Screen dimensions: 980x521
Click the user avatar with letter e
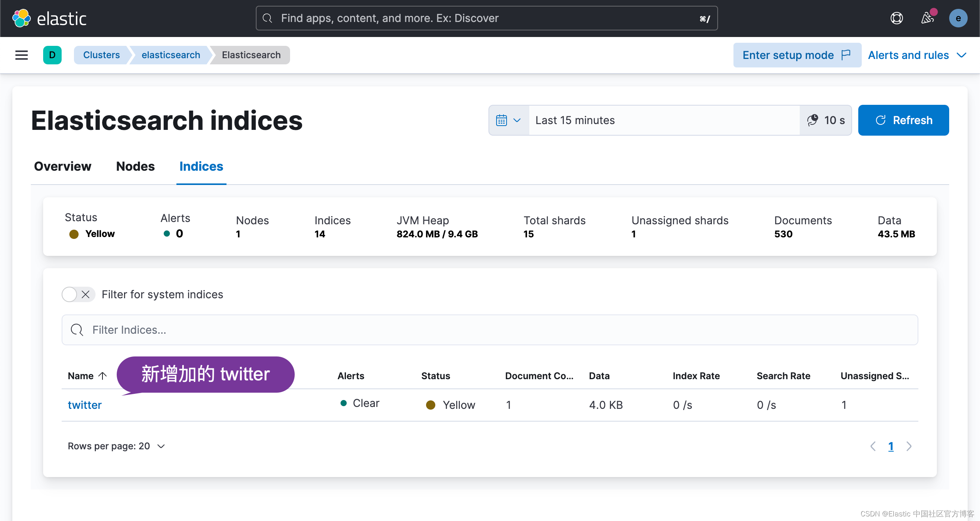click(x=958, y=18)
